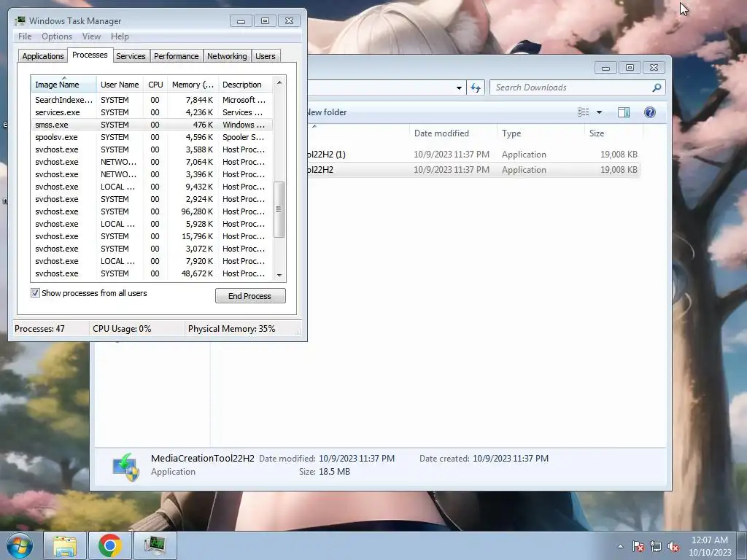747x560 pixels.
Task: Open Task Manager File menu
Action: 25,36
